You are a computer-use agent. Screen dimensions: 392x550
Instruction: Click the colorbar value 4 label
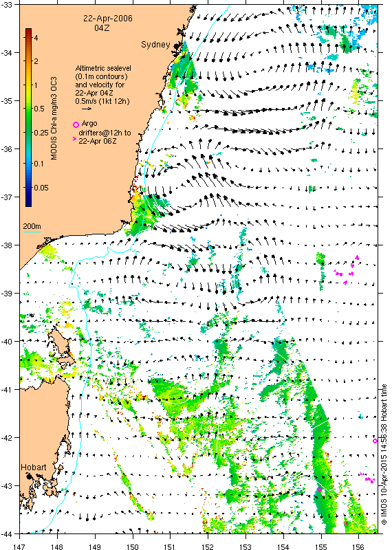[36, 38]
